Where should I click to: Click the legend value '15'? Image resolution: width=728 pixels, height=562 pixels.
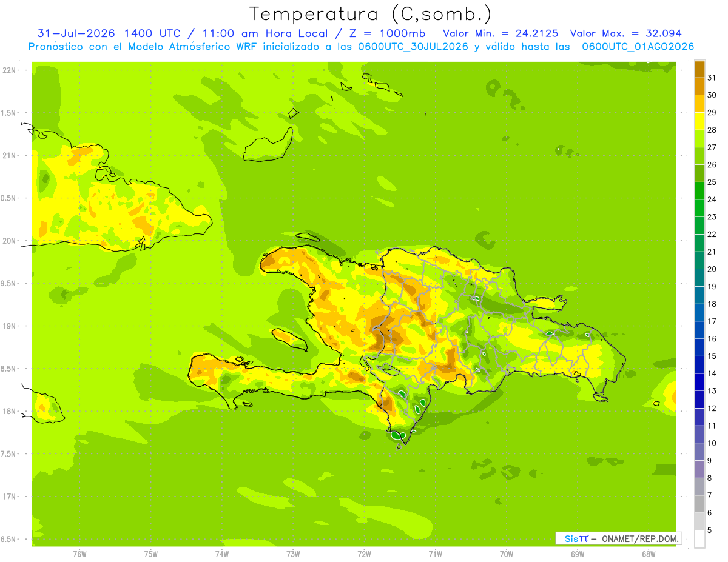point(712,356)
